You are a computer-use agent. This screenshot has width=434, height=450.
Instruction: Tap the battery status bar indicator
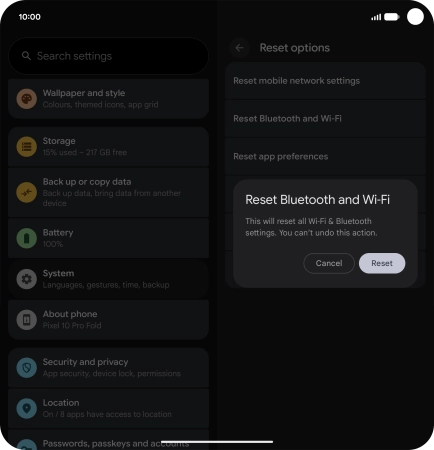coord(392,17)
